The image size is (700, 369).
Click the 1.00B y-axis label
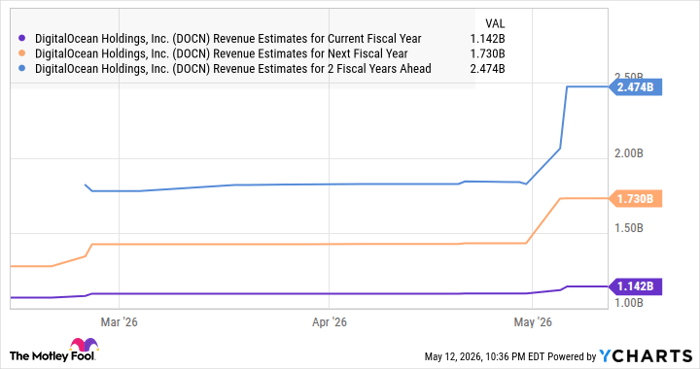point(629,303)
